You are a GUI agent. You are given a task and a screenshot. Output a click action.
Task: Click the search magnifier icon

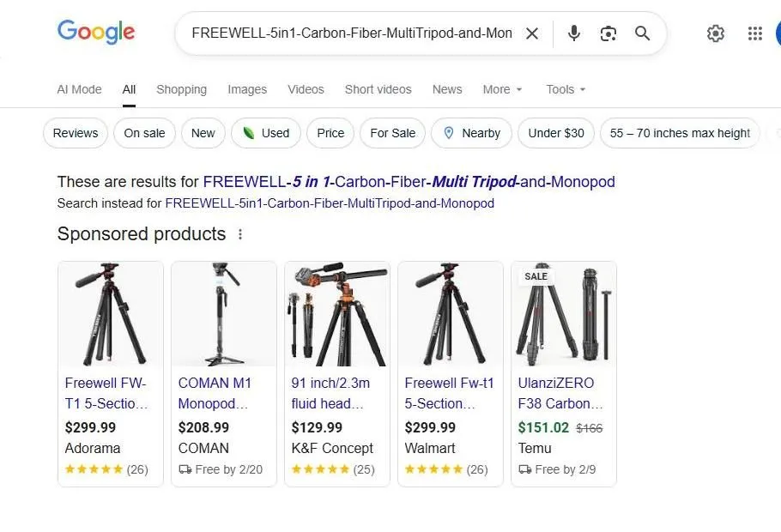642,33
